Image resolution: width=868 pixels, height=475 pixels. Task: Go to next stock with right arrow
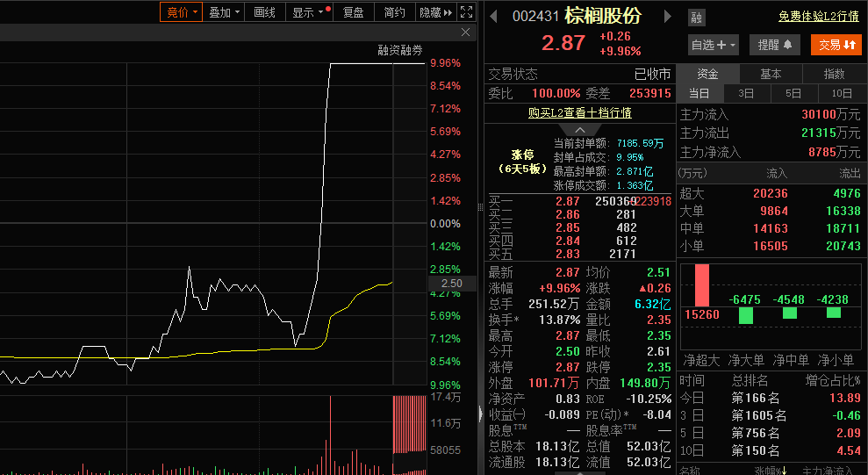coord(668,17)
